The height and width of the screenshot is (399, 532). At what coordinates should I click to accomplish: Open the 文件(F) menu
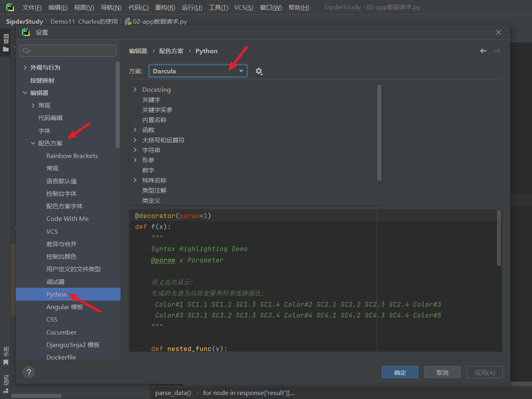[x=32, y=7]
